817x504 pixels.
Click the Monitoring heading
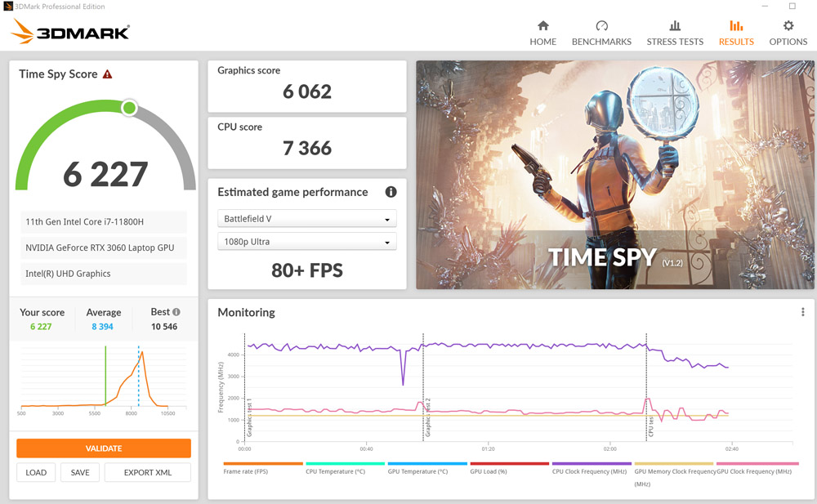click(x=246, y=312)
